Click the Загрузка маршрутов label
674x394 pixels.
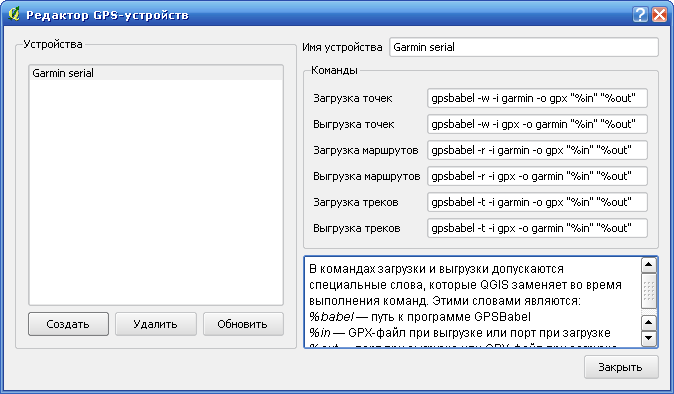point(365,150)
